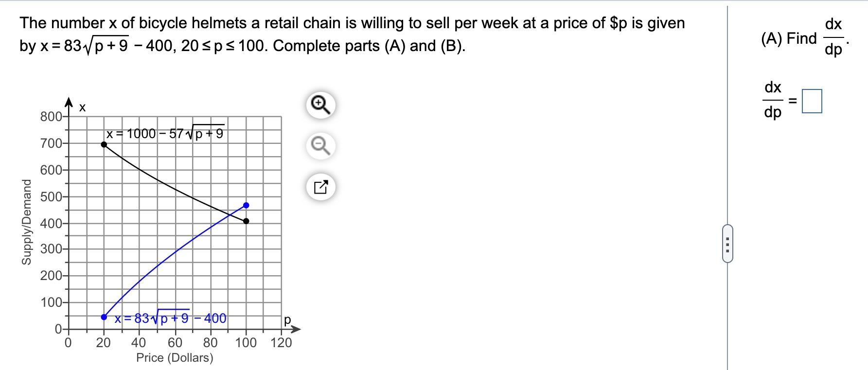Screen dimensions: 868x370
Task: Click the "(A) Find" instruction text
Action: 789,38
